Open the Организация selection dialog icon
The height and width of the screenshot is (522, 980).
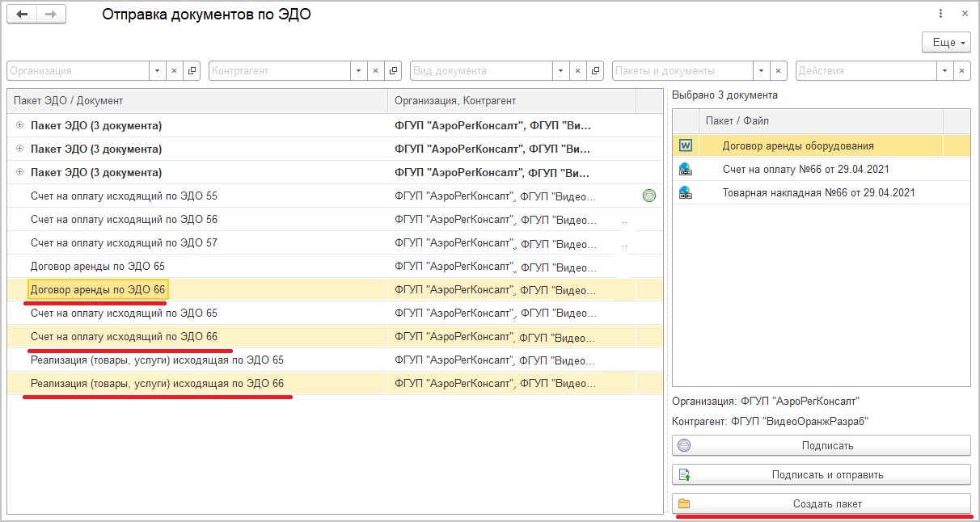(x=192, y=70)
